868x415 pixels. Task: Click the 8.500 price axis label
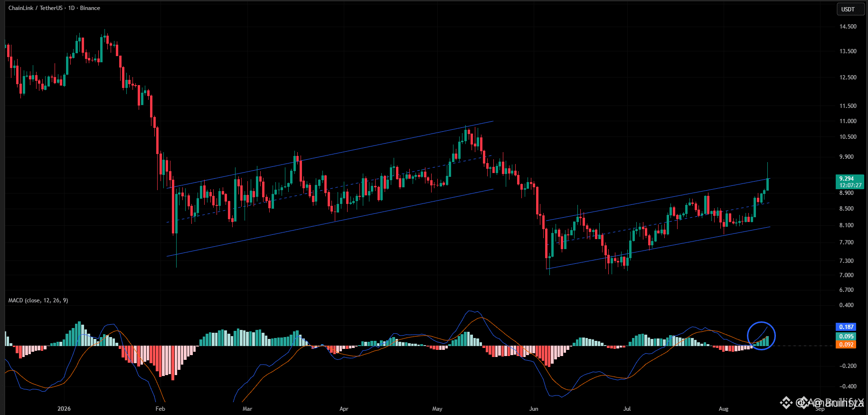click(x=847, y=209)
